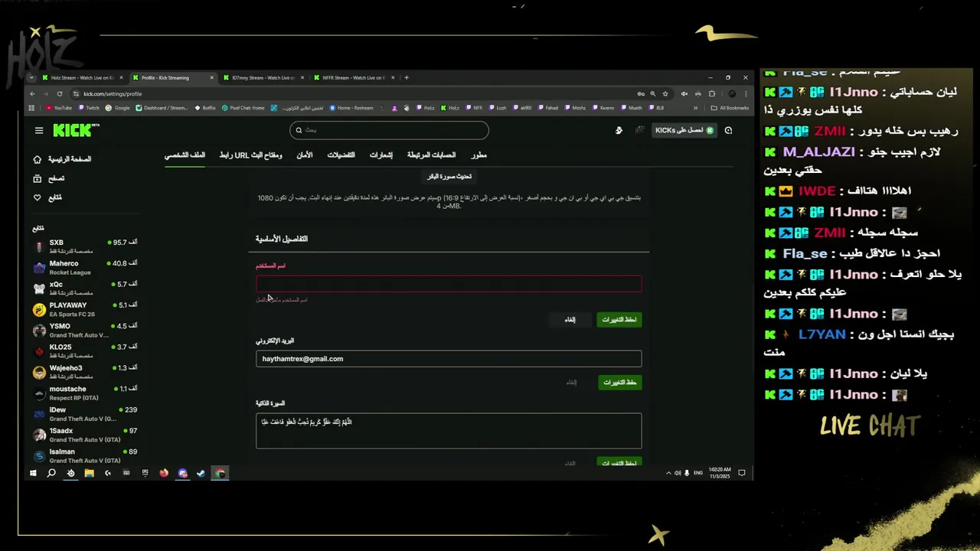Viewport: 980px width, 551px height.
Task: Open the الأمان settings tab
Action: (x=305, y=155)
